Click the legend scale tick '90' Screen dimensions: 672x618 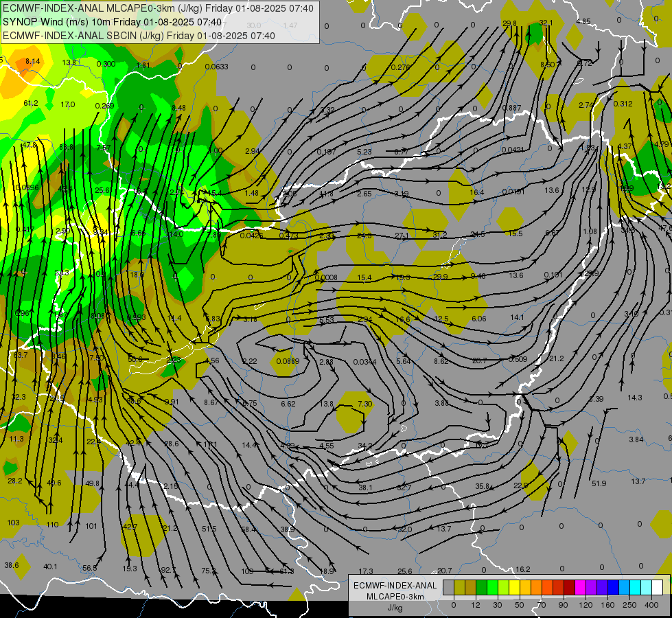563,605
